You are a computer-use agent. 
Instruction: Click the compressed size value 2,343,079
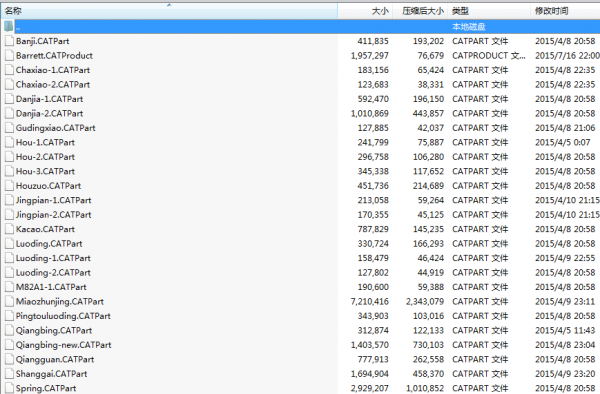pyautogui.click(x=425, y=302)
